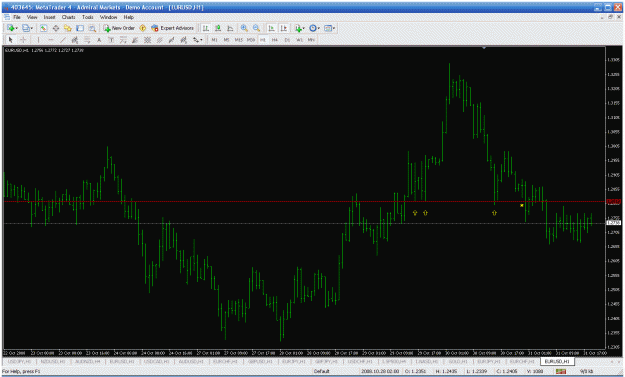Toggle the Expert Advisors button
This screenshot has width=625, height=377.
pyautogui.click(x=172, y=28)
